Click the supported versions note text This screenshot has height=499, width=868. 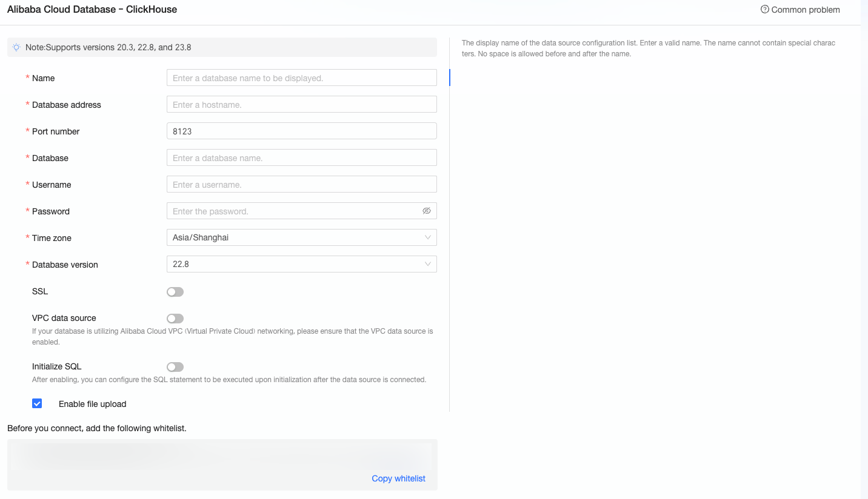click(x=108, y=47)
